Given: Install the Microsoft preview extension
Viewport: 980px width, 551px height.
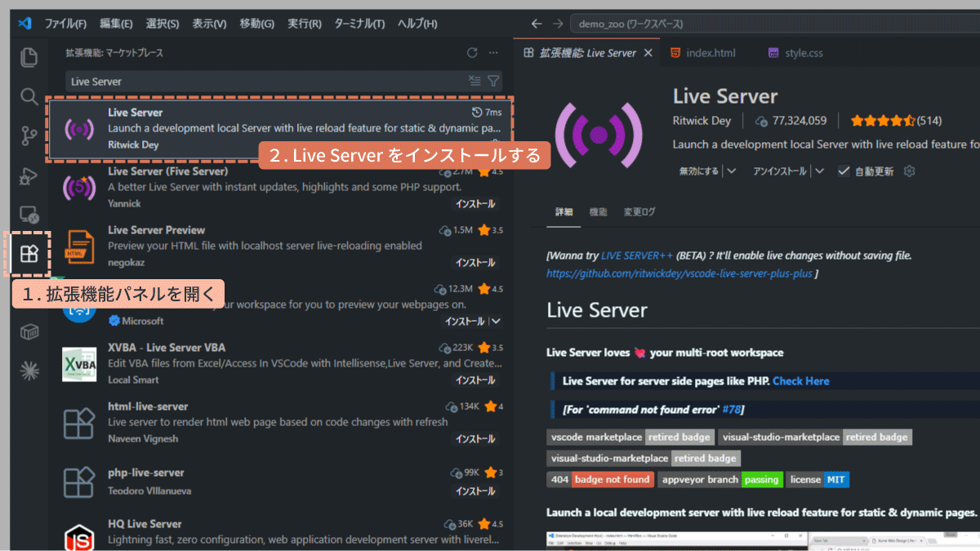Looking at the screenshot, I should click(465, 321).
